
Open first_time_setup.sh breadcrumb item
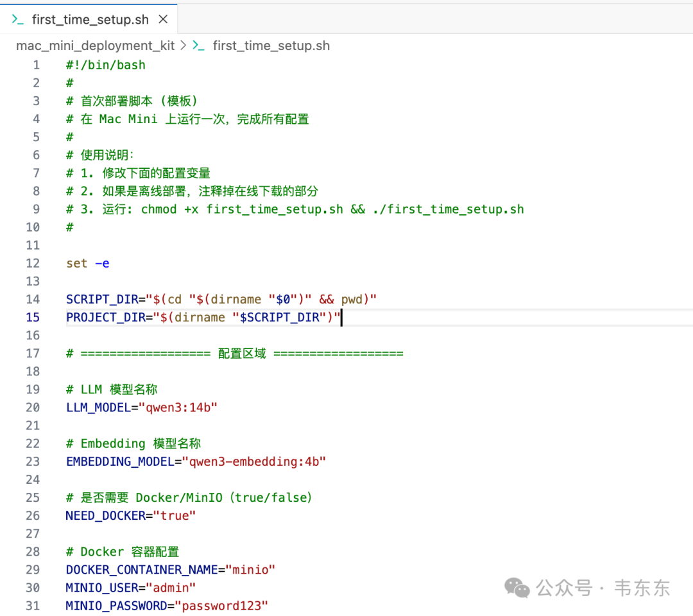pyautogui.click(x=271, y=46)
